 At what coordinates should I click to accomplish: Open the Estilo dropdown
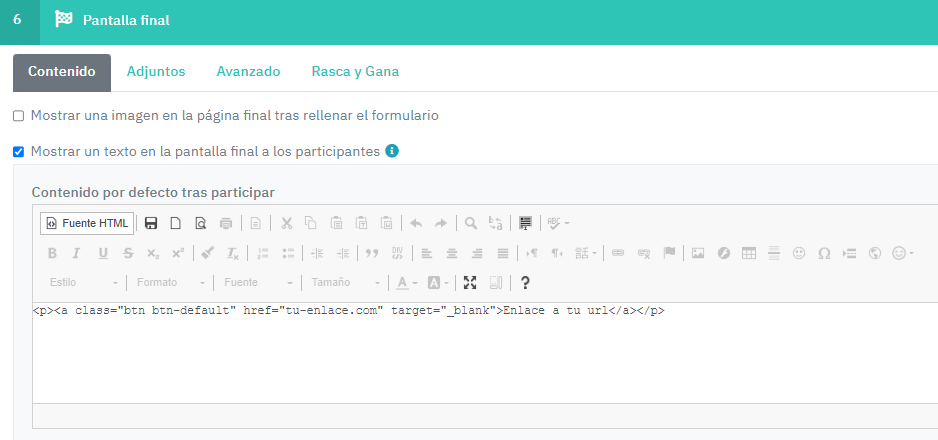(84, 282)
